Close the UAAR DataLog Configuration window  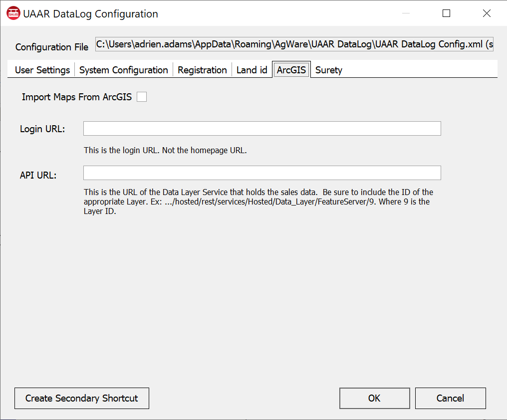pyautogui.click(x=487, y=13)
